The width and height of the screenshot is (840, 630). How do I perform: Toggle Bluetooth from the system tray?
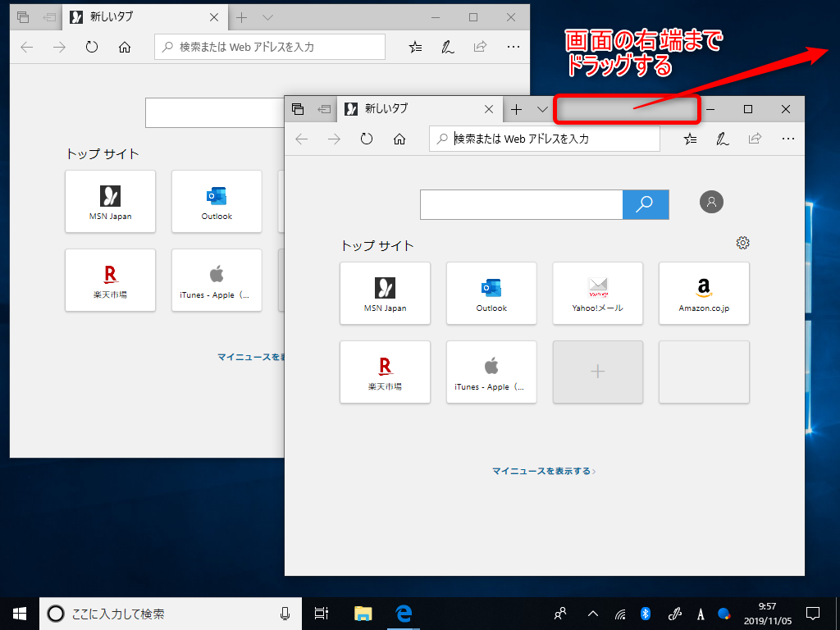[x=646, y=614]
